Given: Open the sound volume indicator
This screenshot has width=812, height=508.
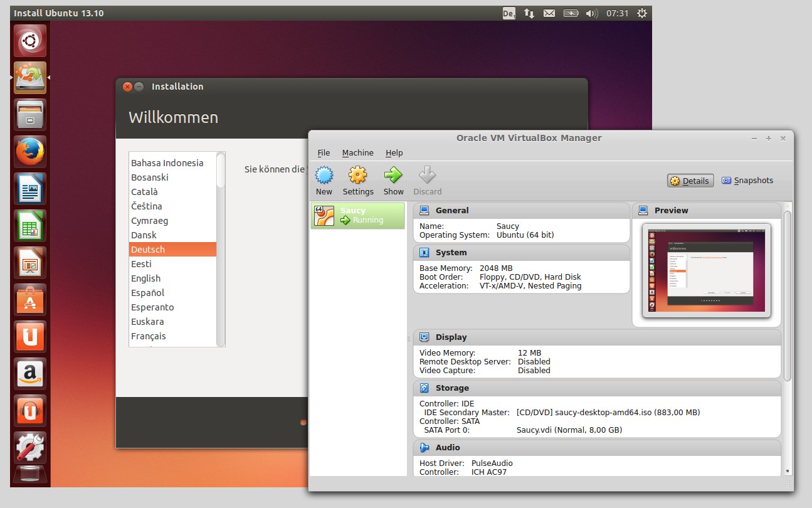Looking at the screenshot, I should (x=592, y=13).
